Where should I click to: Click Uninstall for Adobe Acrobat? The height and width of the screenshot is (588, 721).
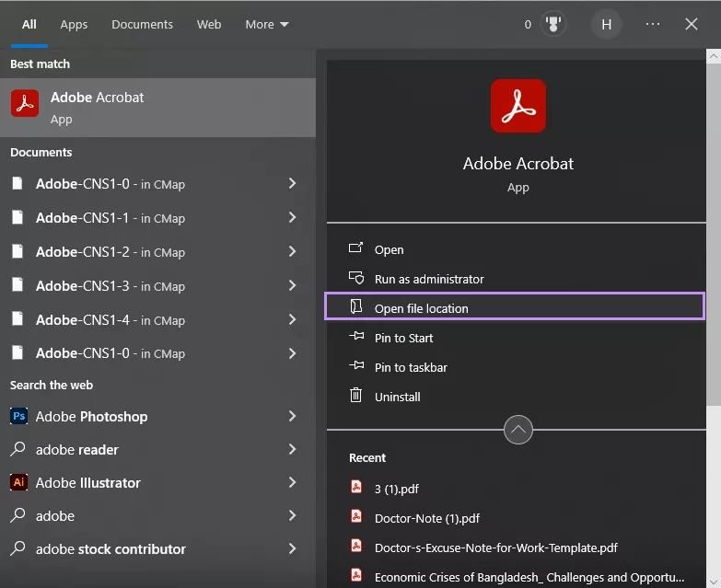[x=397, y=397]
